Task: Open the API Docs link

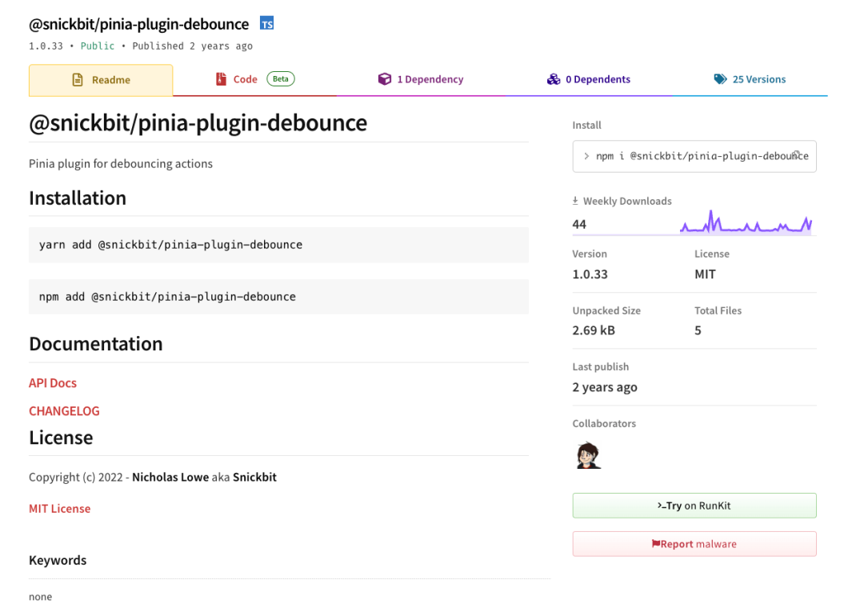Action: point(52,382)
